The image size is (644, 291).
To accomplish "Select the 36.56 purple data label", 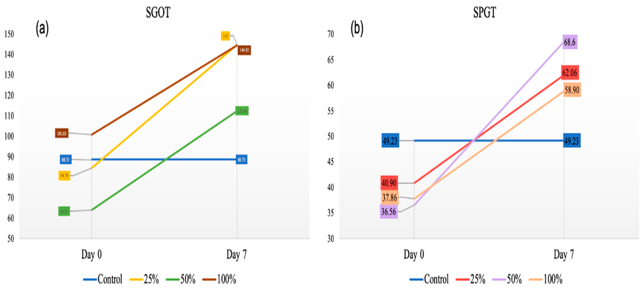I will [x=389, y=212].
